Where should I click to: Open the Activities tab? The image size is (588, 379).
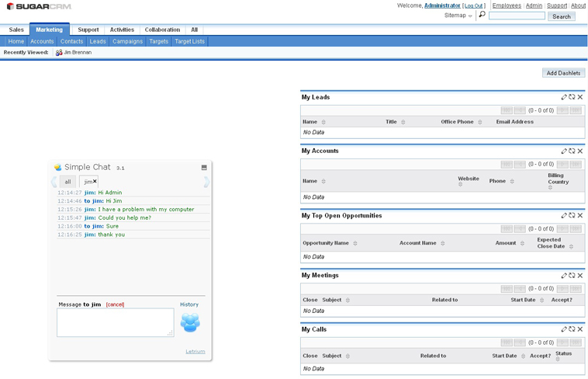(122, 30)
